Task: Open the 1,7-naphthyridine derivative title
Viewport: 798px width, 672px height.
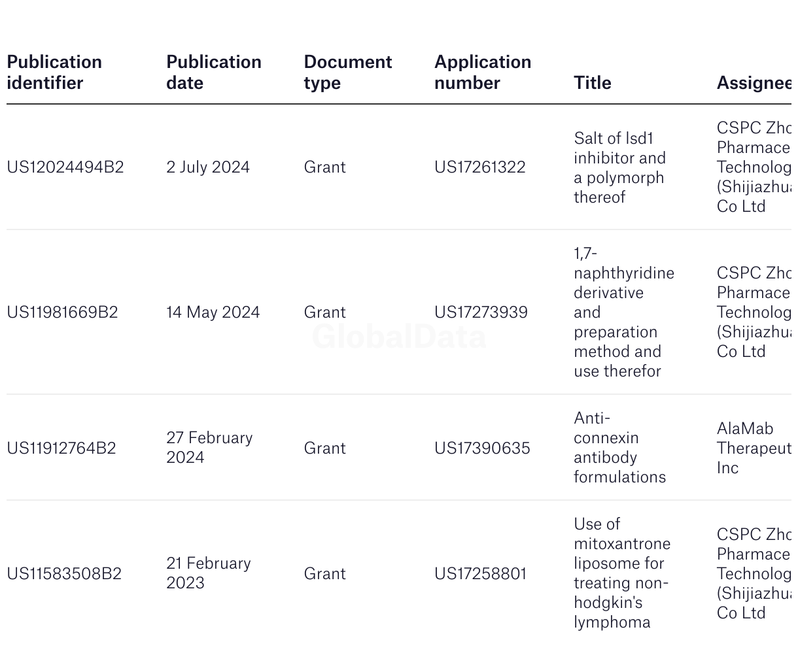Action: point(624,312)
